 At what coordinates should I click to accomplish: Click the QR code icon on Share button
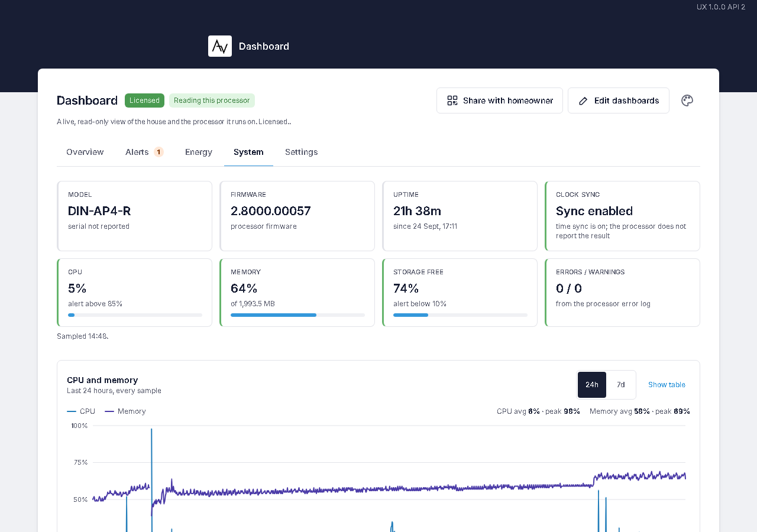point(452,100)
